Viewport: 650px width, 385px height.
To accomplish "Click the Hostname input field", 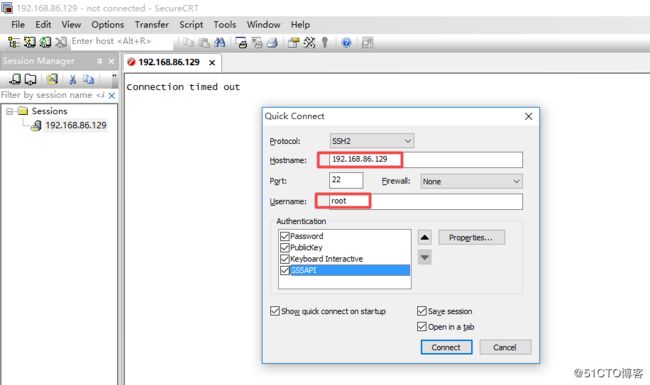I will click(426, 160).
